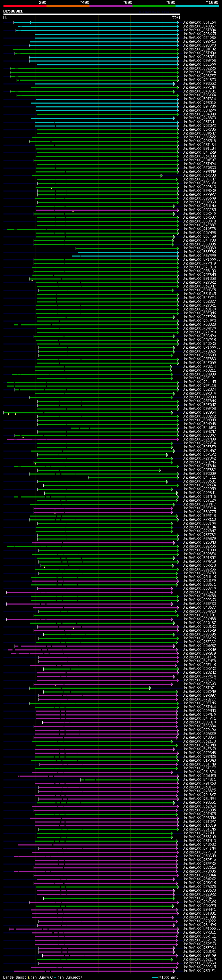222x980 pixels.
Task: Select the UniRef100_Q43873 label
Action: [x=199, y=118]
